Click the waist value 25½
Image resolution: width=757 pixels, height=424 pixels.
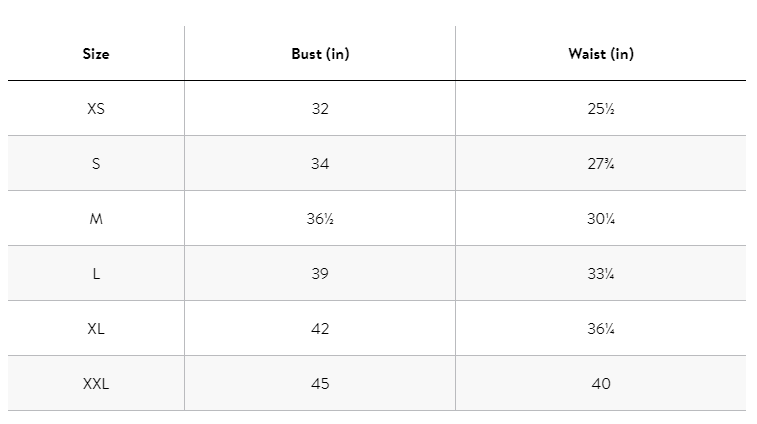[601, 109]
